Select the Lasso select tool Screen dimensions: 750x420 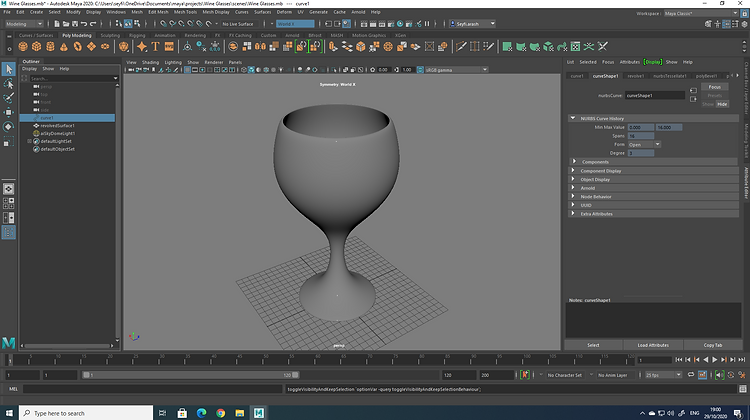(x=9, y=84)
